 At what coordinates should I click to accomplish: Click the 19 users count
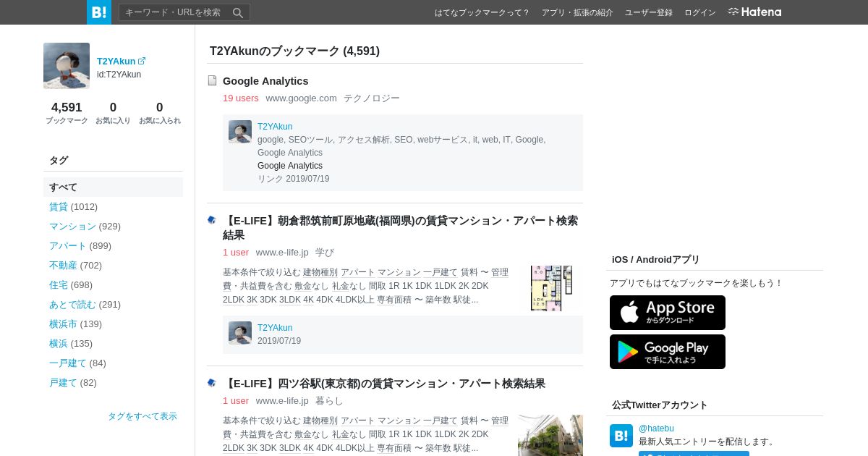(x=240, y=98)
